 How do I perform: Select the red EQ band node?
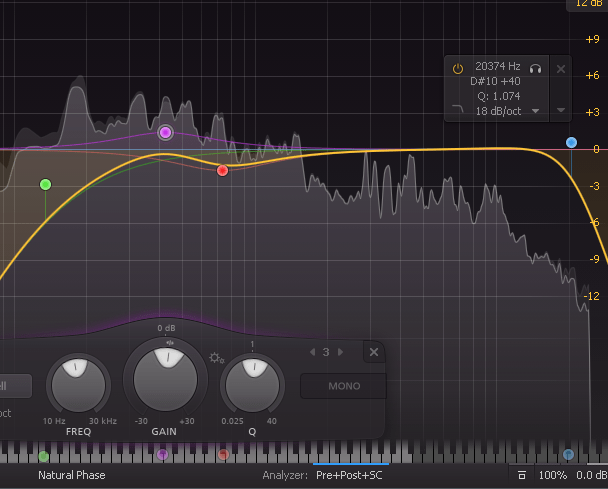point(223,171)
